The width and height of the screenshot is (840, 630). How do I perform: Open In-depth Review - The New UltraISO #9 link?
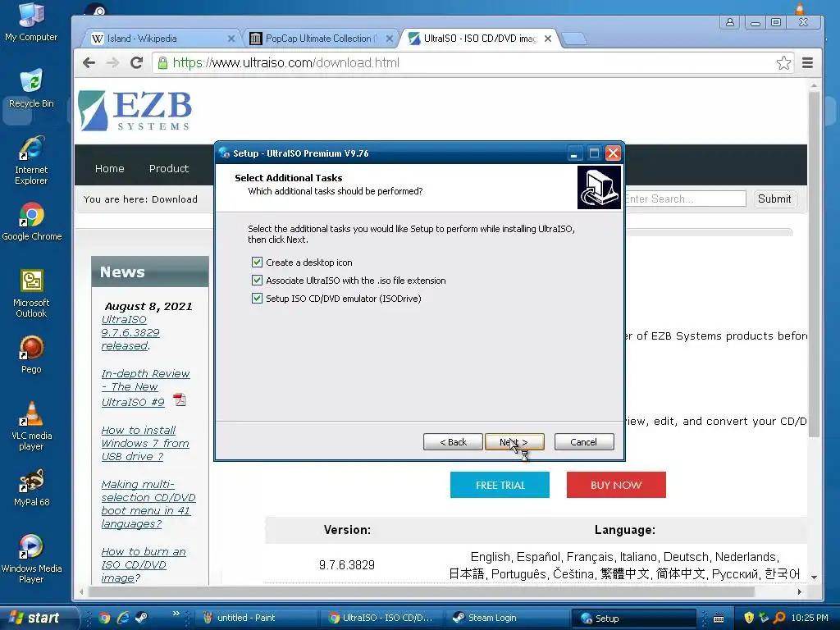pyautogui.click(x=145, y=387)
